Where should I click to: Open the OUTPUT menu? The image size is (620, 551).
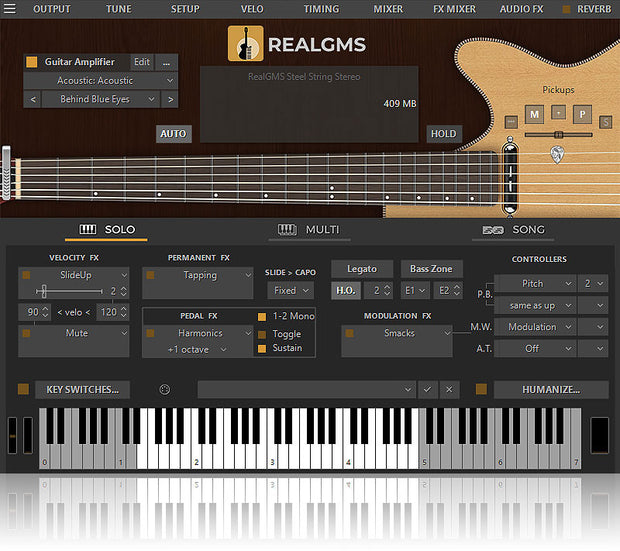[52, 9]
